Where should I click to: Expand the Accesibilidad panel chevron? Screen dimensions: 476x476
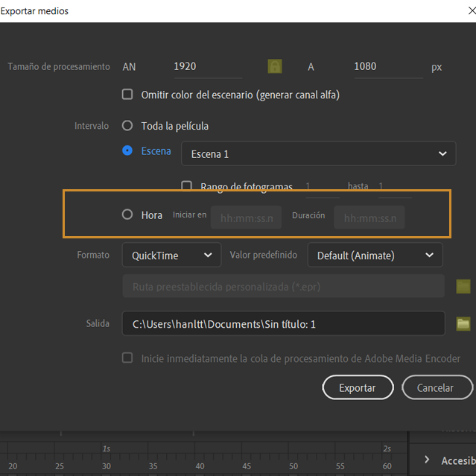point(426,460)
